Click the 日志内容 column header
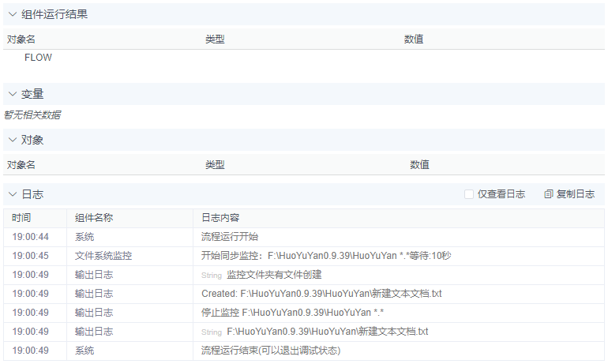The image size is (608, 364). click(x=220, y=218)
